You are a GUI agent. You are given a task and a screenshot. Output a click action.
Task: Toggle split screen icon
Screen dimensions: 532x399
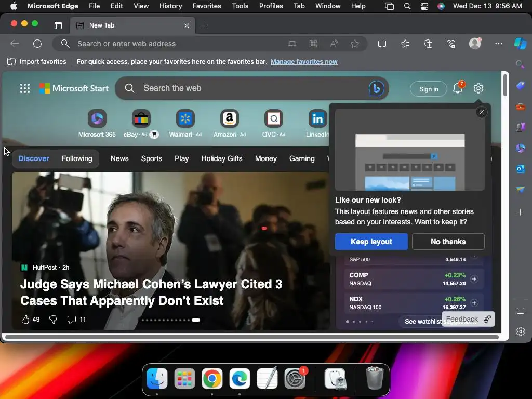coord(382,44)
